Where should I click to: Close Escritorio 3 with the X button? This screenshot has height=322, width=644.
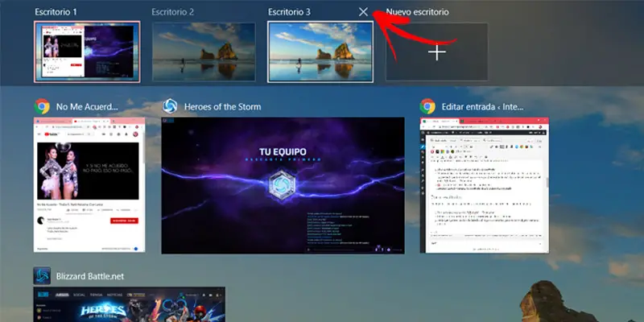(x=363, y=12)
